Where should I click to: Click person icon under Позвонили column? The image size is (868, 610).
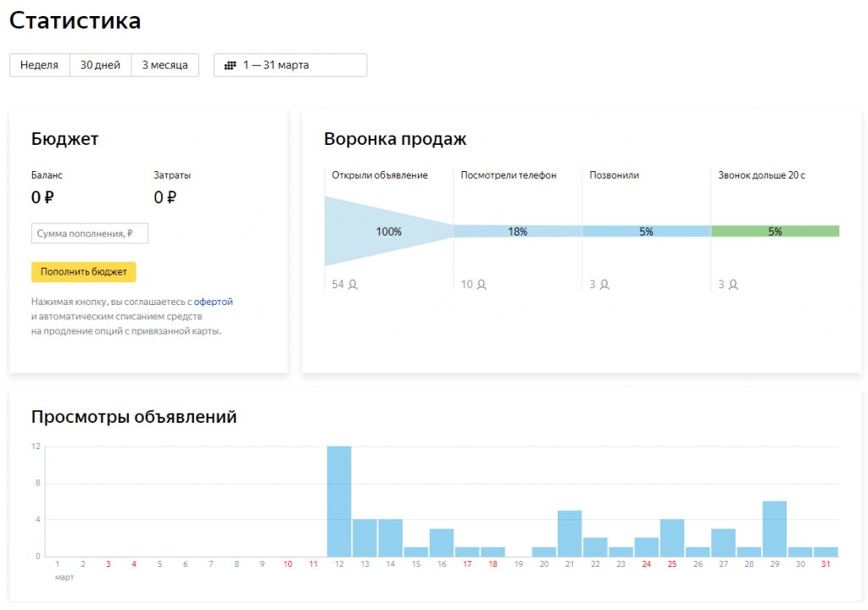[604, 285]
